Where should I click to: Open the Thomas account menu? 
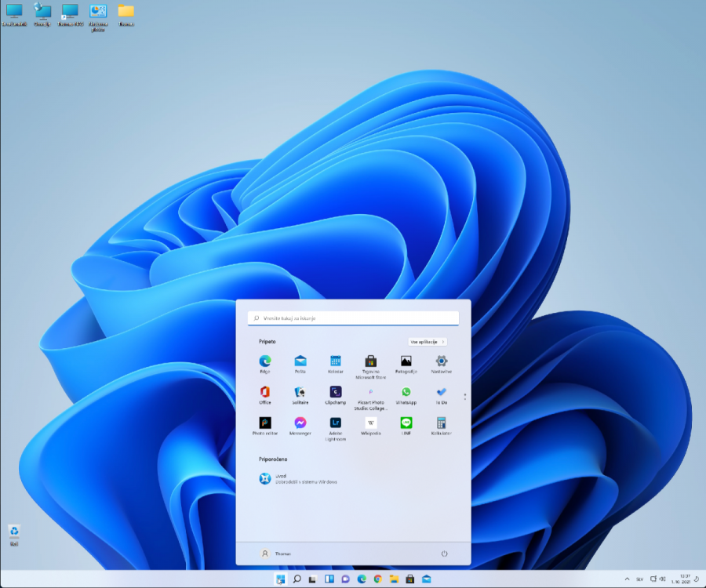tap(275, 554)
